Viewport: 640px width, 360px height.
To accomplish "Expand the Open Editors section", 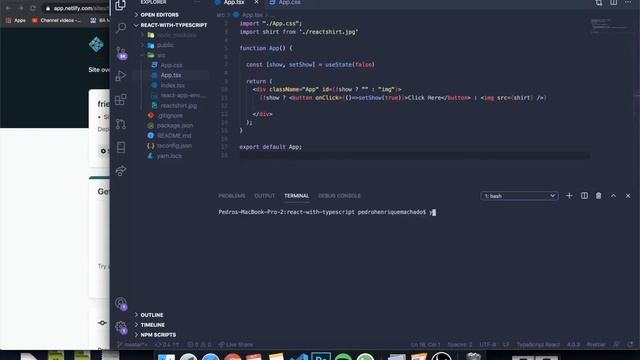I will (x=159, y=15).
